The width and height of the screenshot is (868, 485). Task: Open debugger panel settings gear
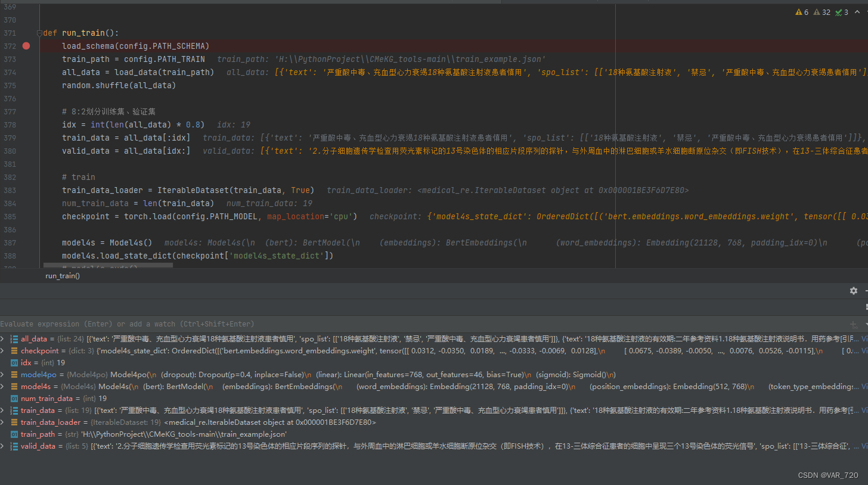[x=854, y=291]
